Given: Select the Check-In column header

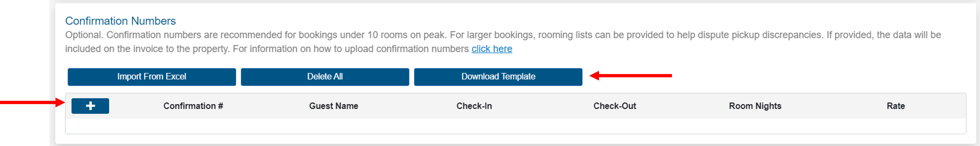Looking at the screenshot, I should click(x=474, y=106).
